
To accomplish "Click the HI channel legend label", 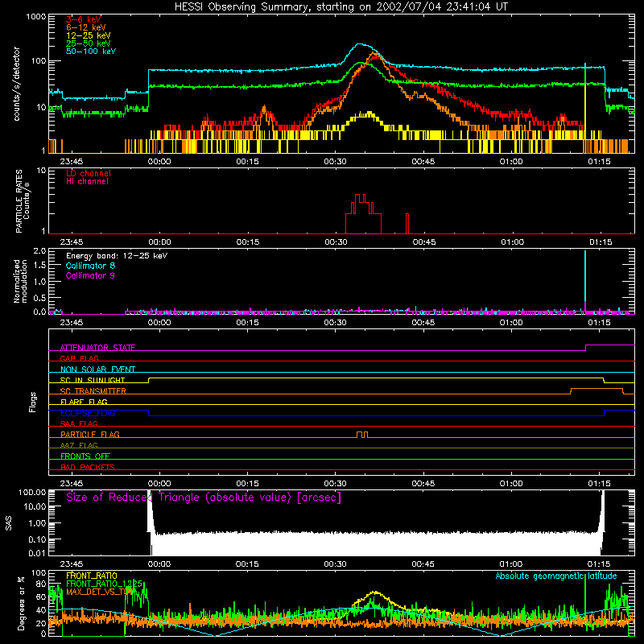I will (87, 182).
